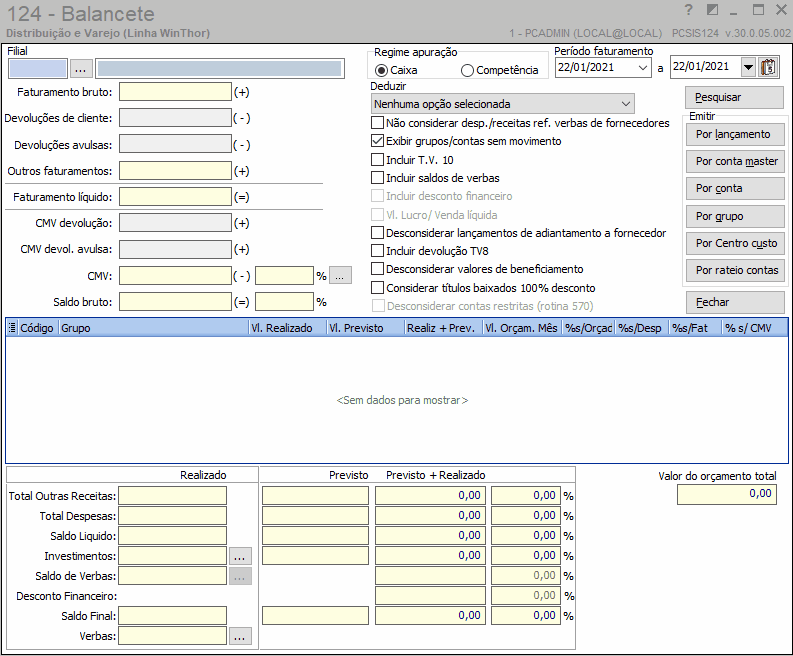Screen dimensions: 793x656
Task: Enable Incluir saldos de verbas
Action: (x=377, y=178)
